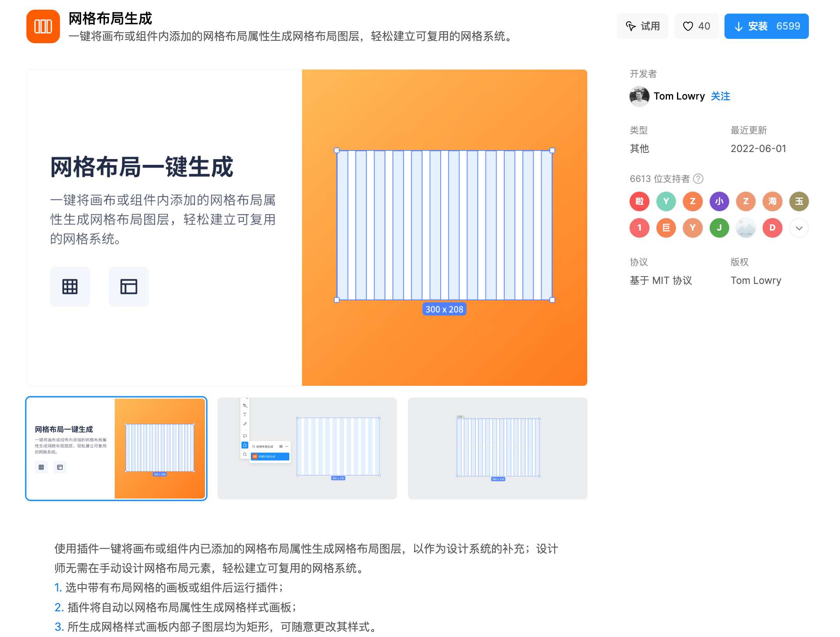Install the plugin with 安装 button
The width and height of the screenshot is (840, 637).
tap(766, 26)
